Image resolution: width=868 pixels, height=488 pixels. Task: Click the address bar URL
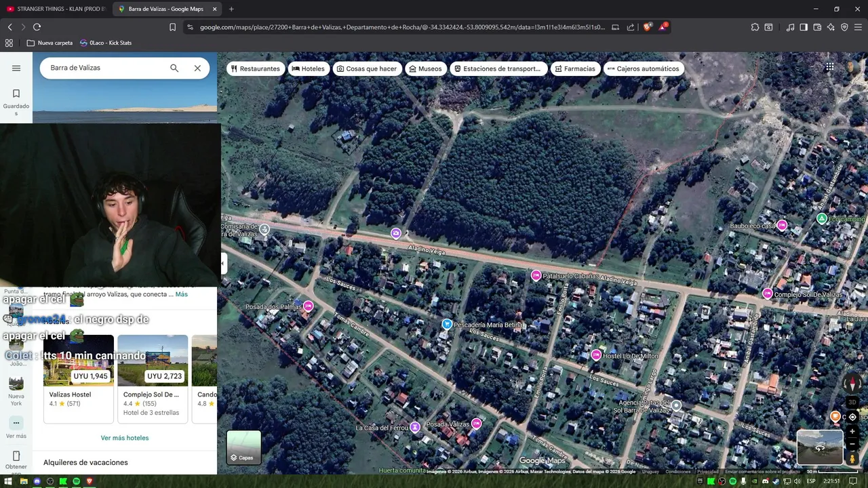[402, 27]
